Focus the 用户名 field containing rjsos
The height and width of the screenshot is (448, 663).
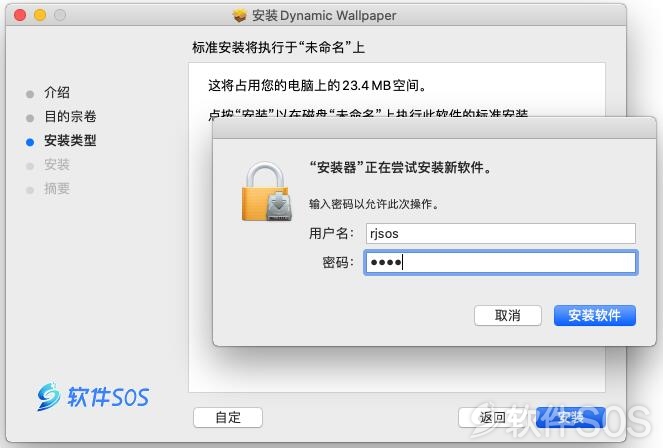[501, 233]
